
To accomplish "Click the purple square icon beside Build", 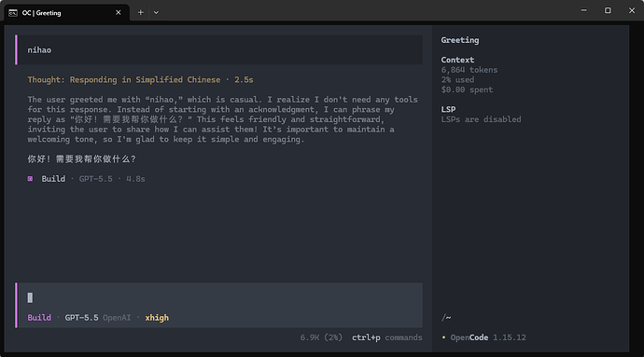I will pos(30,179).
